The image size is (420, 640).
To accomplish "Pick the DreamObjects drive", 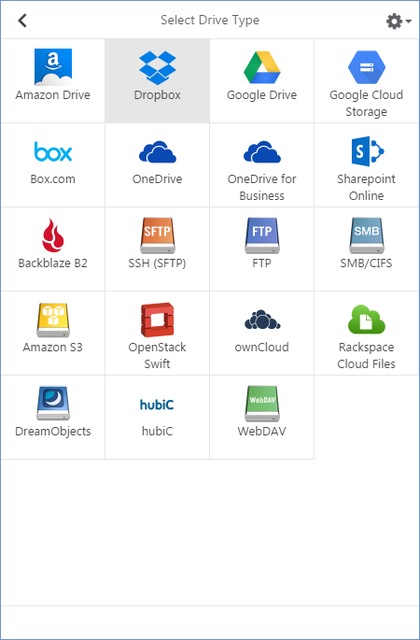I will pos(53,417).
